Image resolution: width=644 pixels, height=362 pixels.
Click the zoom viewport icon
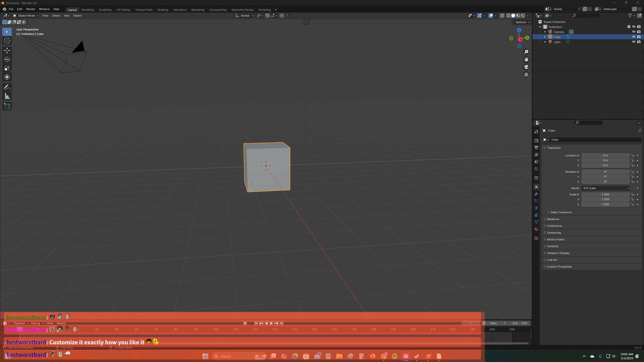pos(526,52)
